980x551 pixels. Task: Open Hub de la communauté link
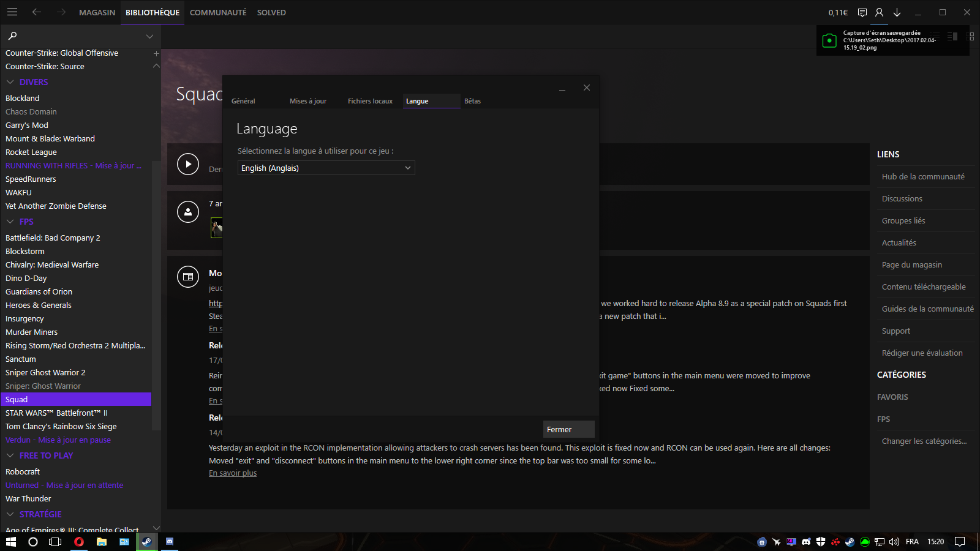923,176
